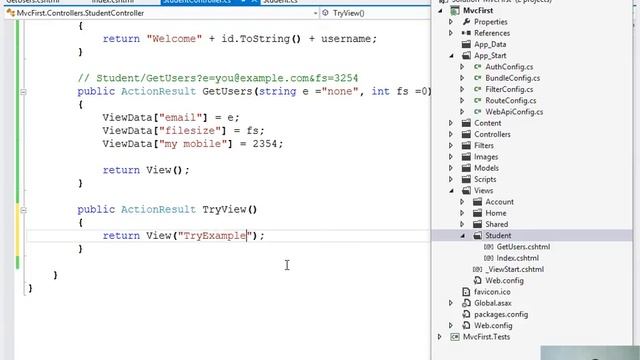Expand the Controllers folder arrow

coord(451,134)
